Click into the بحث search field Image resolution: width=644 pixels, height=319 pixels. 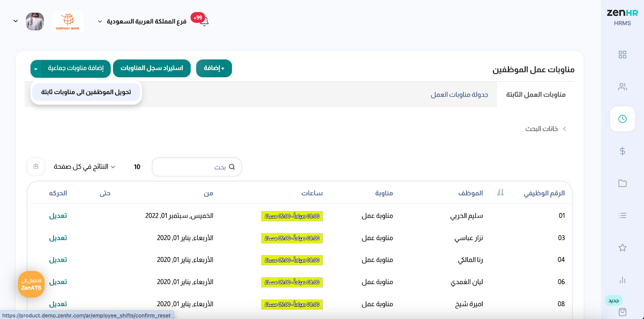pos(196,167)
